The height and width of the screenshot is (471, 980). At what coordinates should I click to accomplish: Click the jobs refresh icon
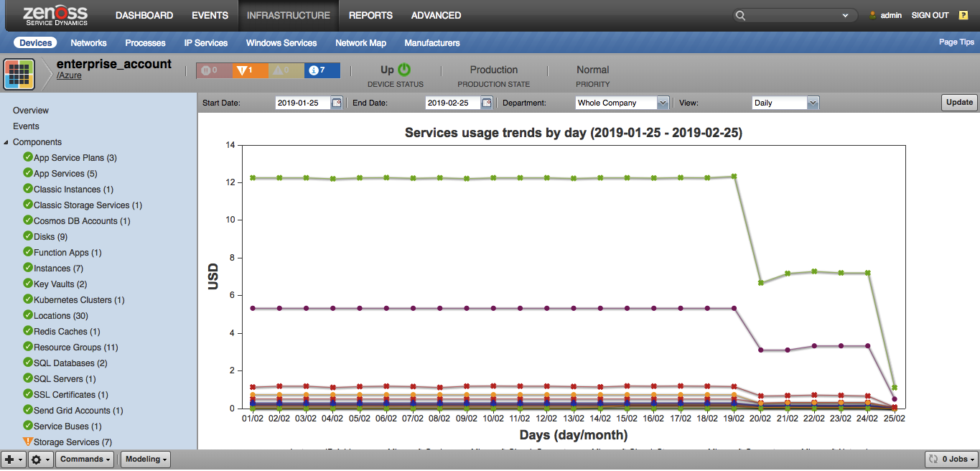coord(933,459)
